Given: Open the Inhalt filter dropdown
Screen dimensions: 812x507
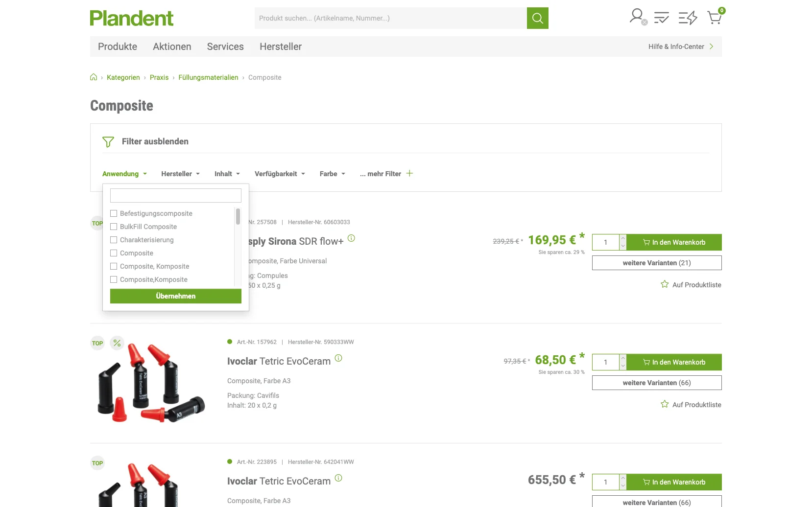Looking at the screenshot, I should click(x=227, y=174).
